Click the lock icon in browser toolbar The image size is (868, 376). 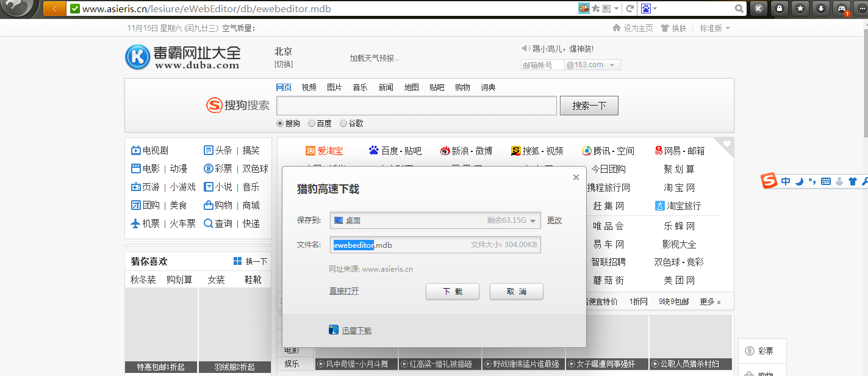tap(779, 9)
